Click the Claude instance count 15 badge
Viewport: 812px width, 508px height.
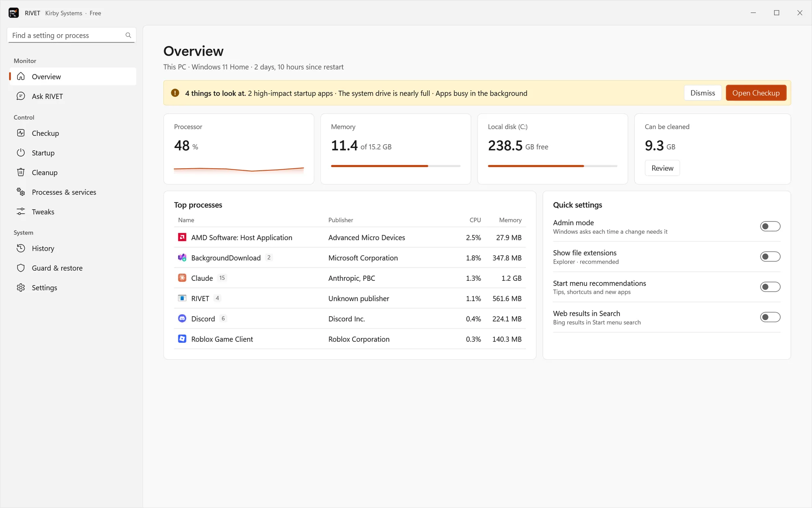(x=222, y=278)
